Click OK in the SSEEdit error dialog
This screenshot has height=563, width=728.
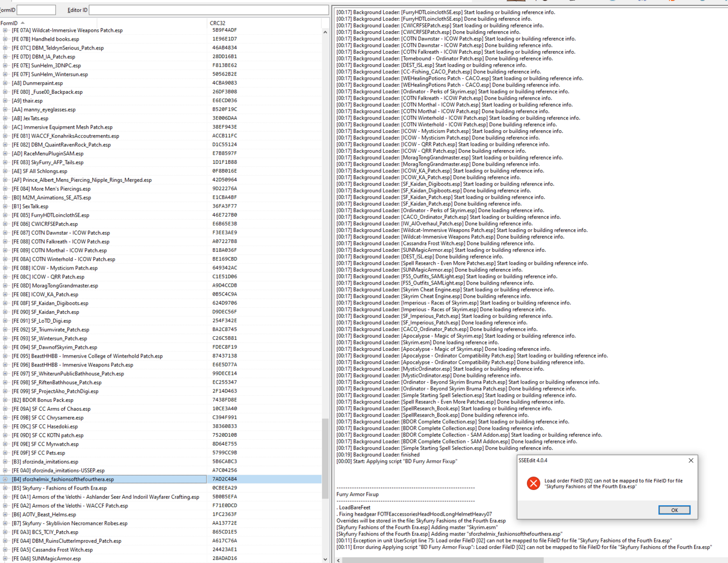pyautogui.click(x=674, y=510)
